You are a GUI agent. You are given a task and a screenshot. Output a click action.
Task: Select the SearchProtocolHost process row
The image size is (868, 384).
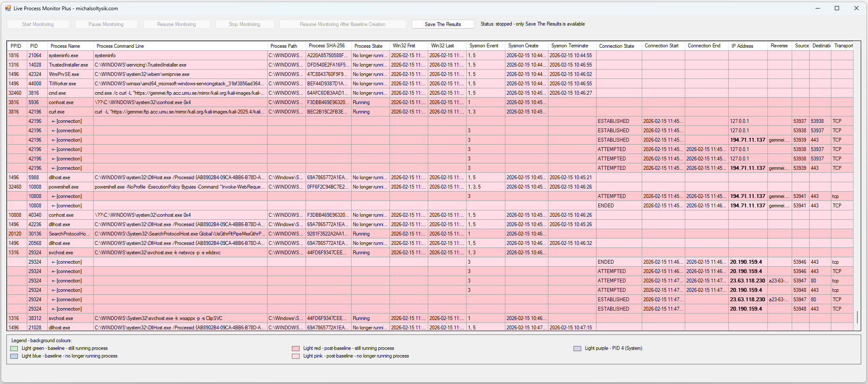click(69, 234)
